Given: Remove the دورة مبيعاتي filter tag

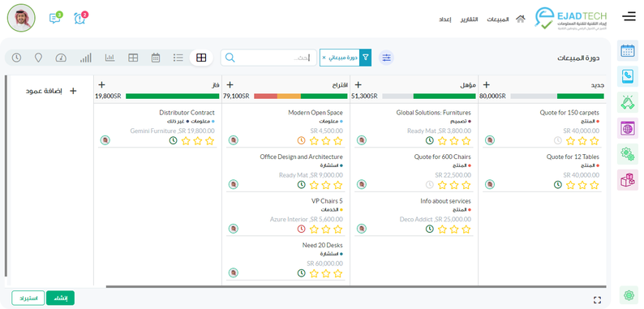Looking at the screenshot, I should point(324,58).
